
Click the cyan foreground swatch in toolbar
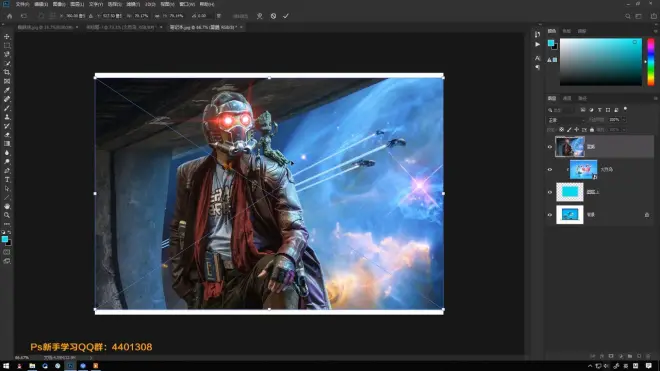click(x=5, y=239)
